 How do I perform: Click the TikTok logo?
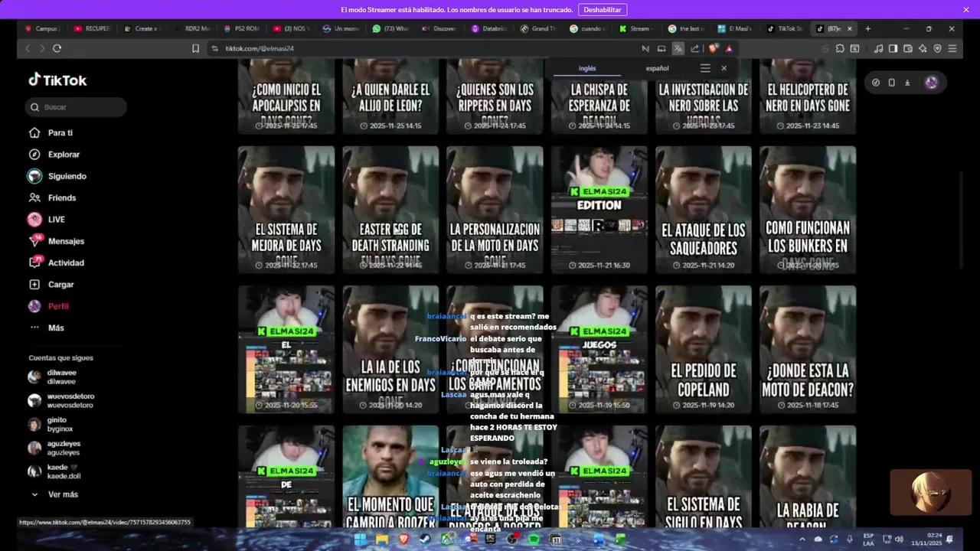[57, 80]
